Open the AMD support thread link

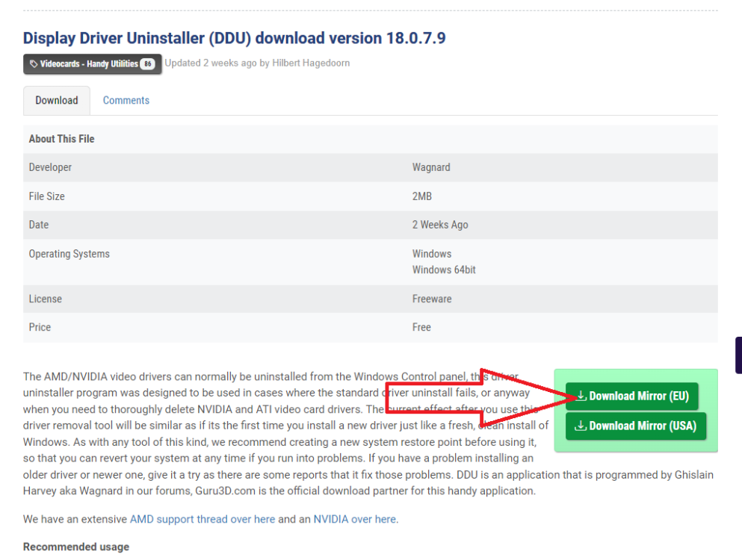pos(202,519)
